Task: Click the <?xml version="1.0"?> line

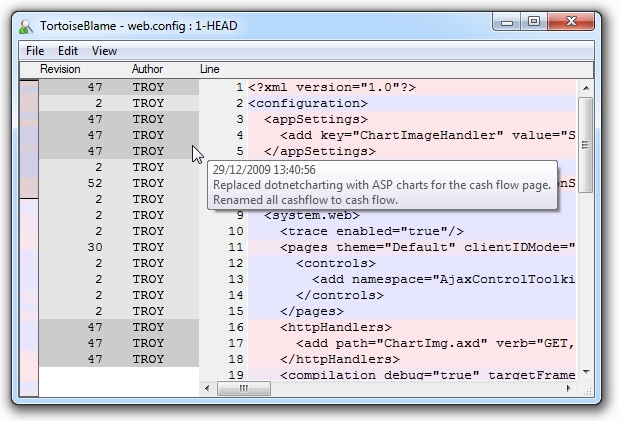Action: click(332, 87)
